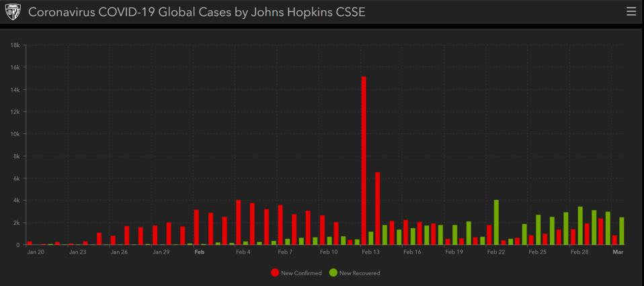Click the last green bar above Mar

[622, 231]
